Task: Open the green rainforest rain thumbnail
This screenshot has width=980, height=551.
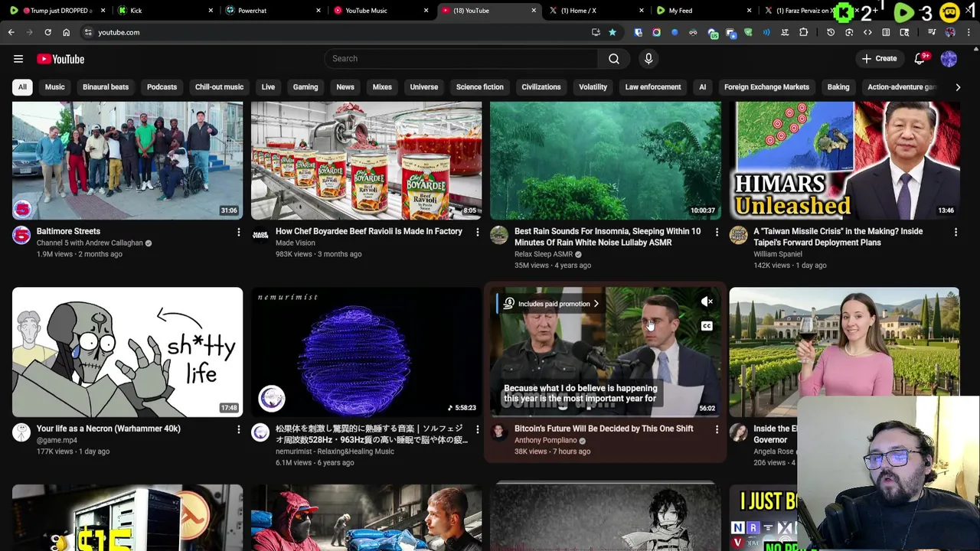Action: coord(605,161)
